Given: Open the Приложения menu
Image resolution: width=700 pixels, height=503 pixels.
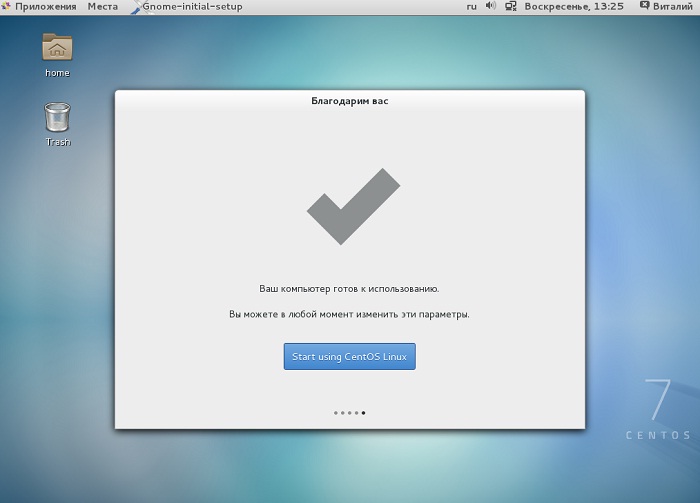Looking at the screenshot, I should (x=46, y=7).
